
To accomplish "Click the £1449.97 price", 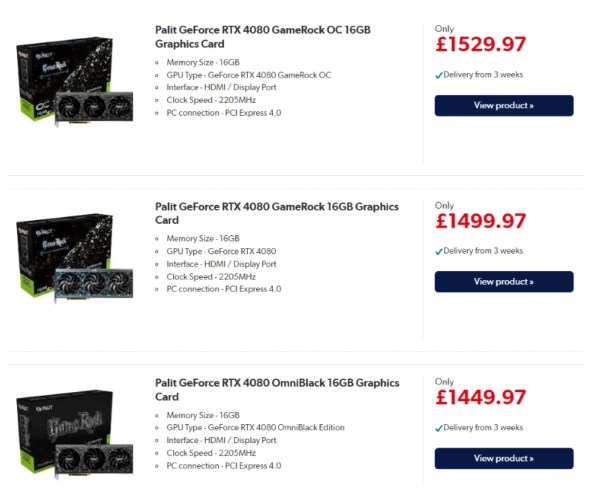I will pos(480,397).
